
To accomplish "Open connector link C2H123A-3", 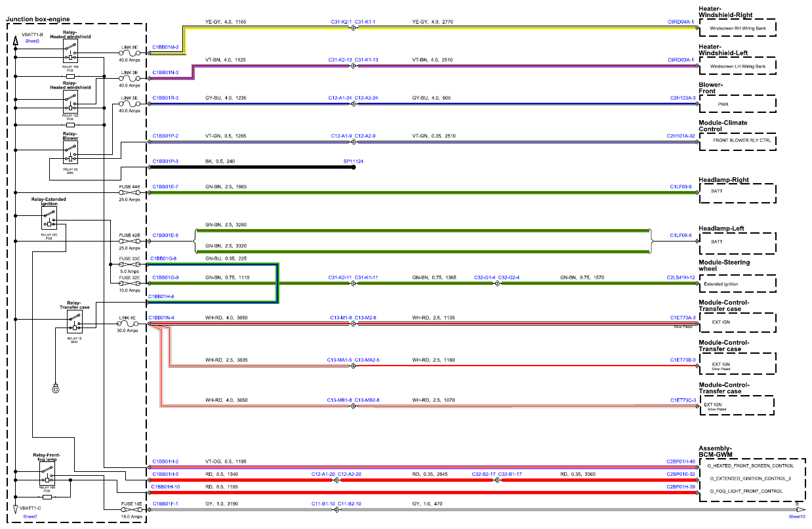I will pyautogui.click(x=682, y=98).
